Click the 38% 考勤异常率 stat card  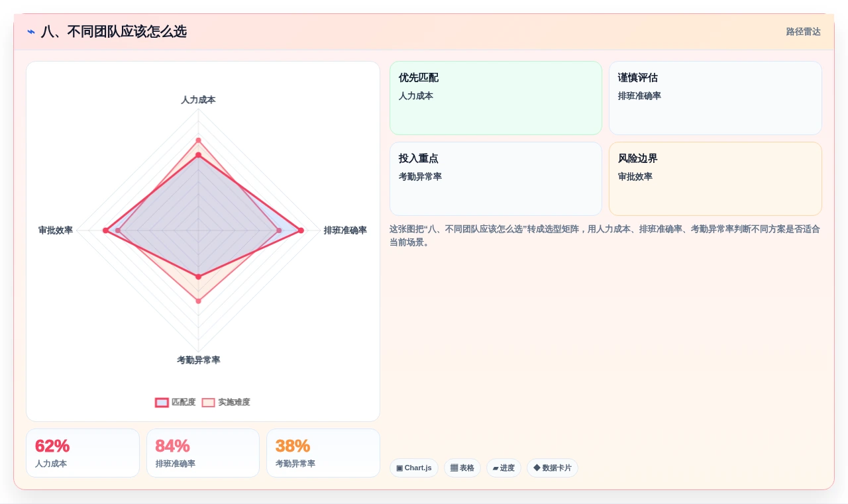[x=323, y=453]
